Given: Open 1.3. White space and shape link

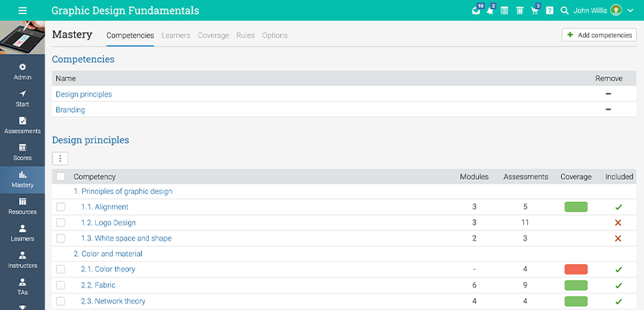Looking at the screenshot, I should pyautogui.click(x=126, y=238).
